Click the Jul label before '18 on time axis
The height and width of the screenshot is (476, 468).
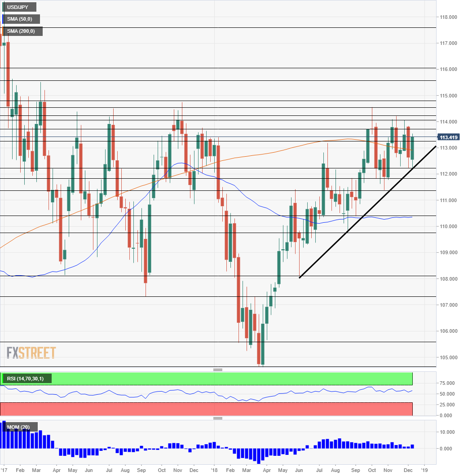click(x=109, y=470)
